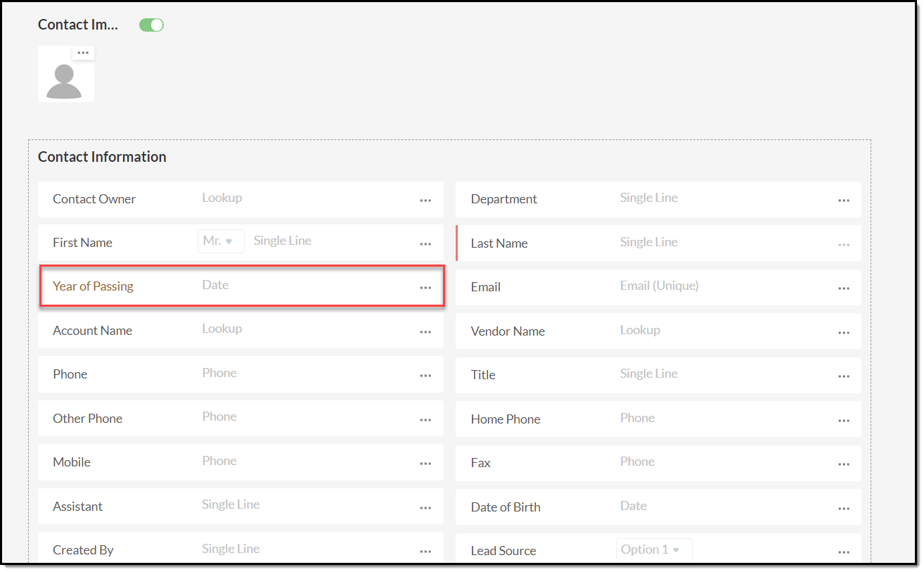Image resolution: width=924 pixels, height=572 pixels.
Task: Click the Email field label
Action: (486, 287)
